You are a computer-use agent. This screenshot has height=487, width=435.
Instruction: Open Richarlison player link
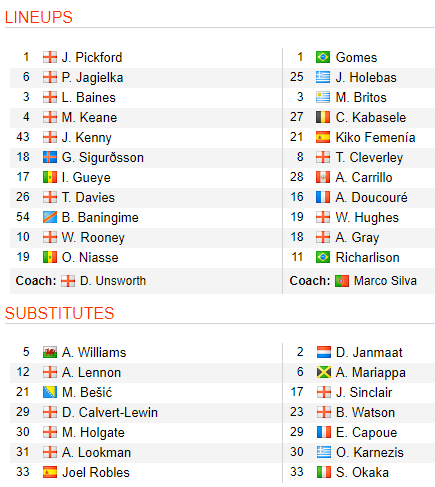[x=367, y=257]
